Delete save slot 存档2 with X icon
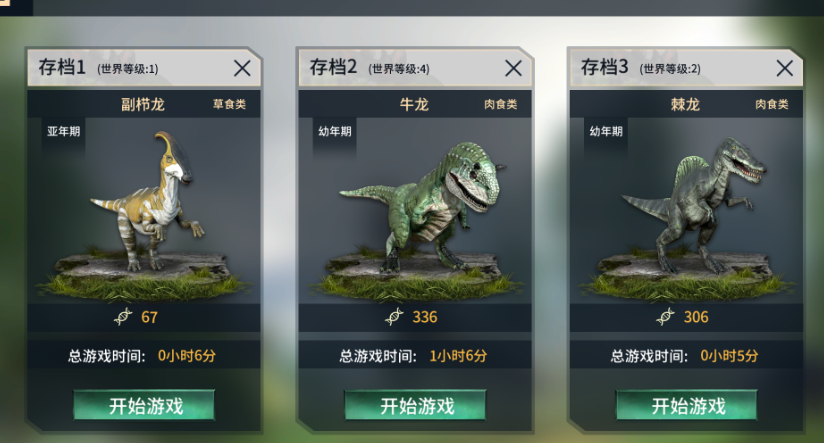 point(513,68)
